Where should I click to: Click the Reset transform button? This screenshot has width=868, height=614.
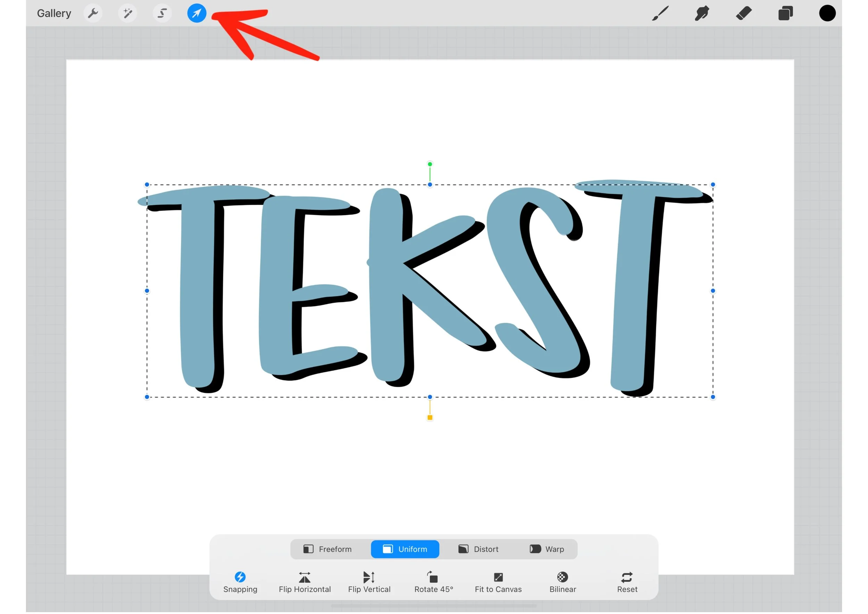pyautogui.click(x=627, y=583)
